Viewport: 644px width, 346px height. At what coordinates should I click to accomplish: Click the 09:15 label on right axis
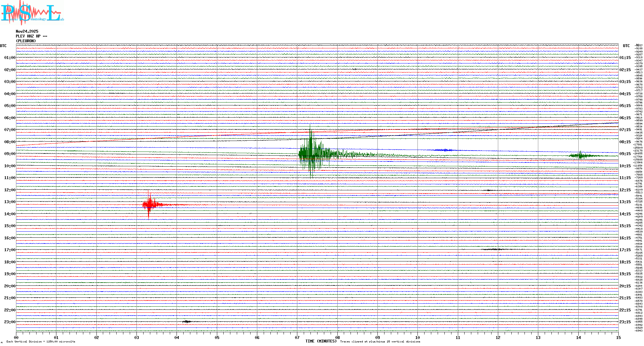[625, 154]
